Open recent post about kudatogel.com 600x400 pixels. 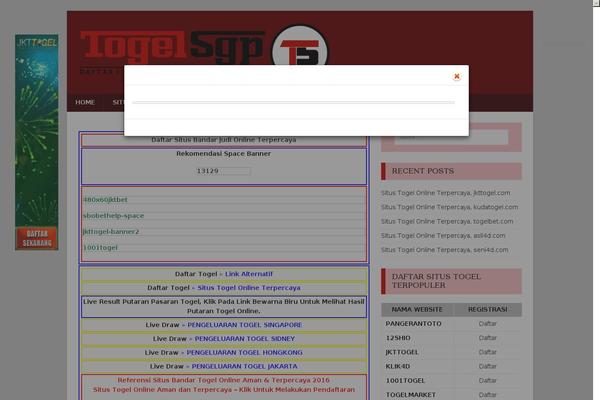point(449,207)
